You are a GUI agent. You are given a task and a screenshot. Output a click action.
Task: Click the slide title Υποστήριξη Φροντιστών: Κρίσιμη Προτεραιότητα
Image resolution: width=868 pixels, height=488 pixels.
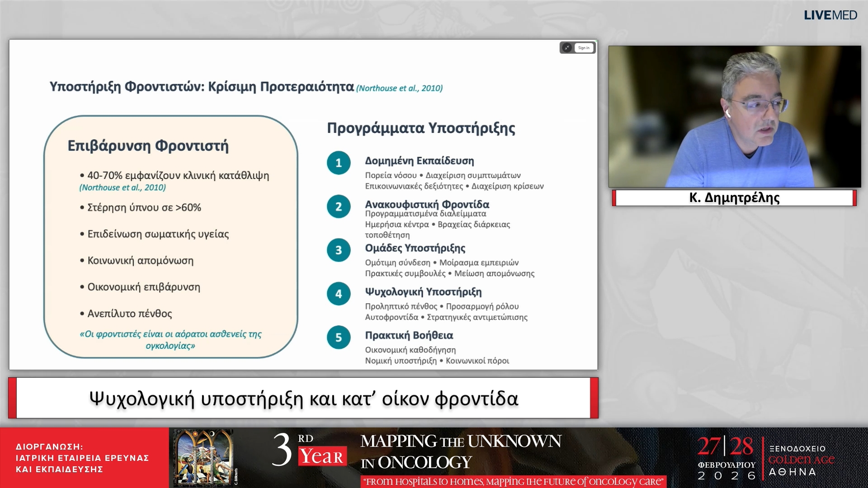pos(202,87)
